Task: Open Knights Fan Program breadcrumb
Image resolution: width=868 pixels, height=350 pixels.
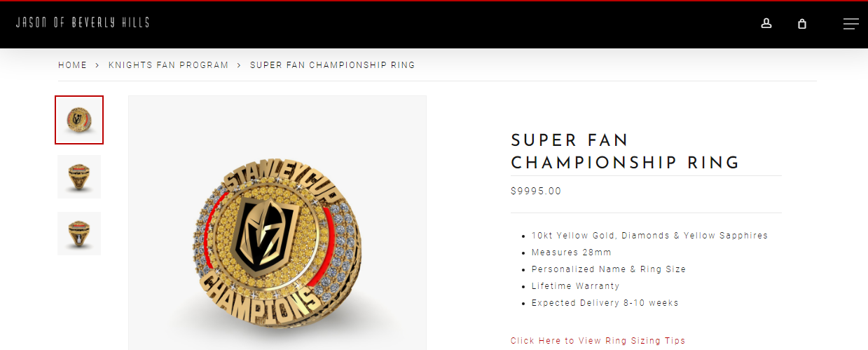Action: [x=168, y=65]
